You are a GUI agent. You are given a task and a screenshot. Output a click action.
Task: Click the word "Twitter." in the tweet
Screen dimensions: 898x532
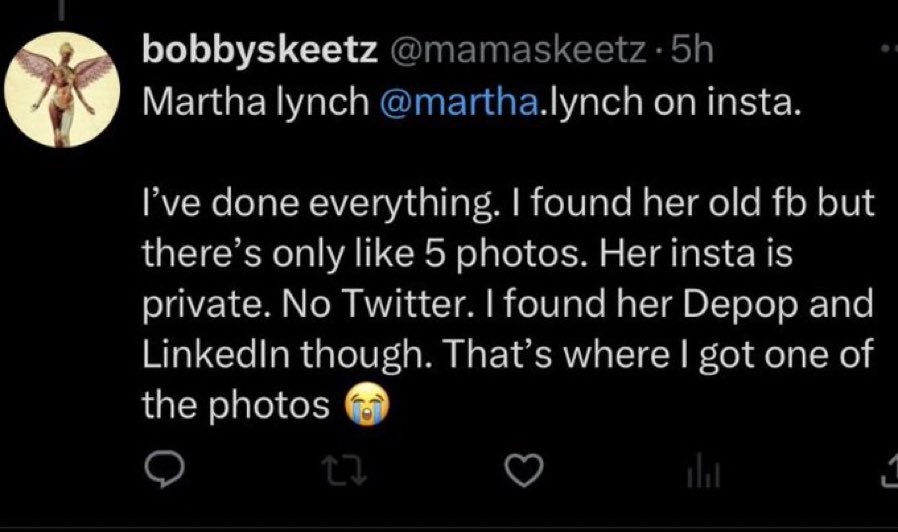[409, 304]
